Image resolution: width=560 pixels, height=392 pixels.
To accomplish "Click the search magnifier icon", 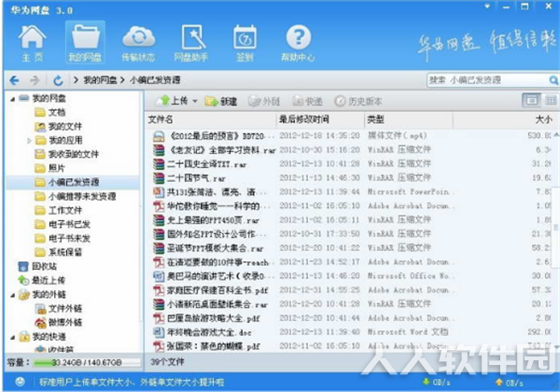I will click(x=553, y=80).
